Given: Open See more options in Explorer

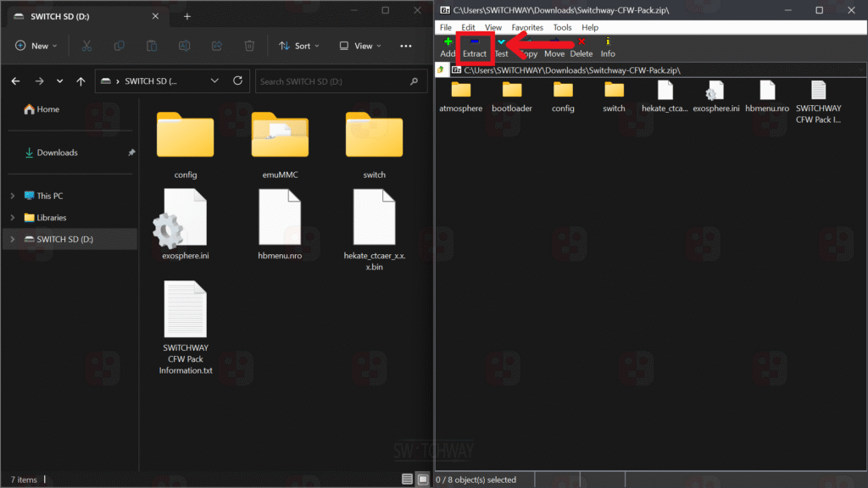Looking at the screenshot, I should (x=406, y=46).
